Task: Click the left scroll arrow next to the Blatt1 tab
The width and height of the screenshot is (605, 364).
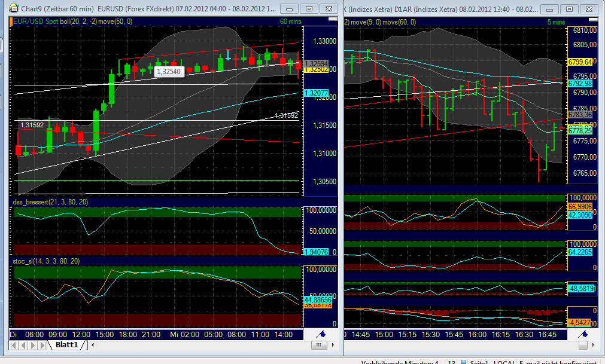Action: tap(93, 345)
